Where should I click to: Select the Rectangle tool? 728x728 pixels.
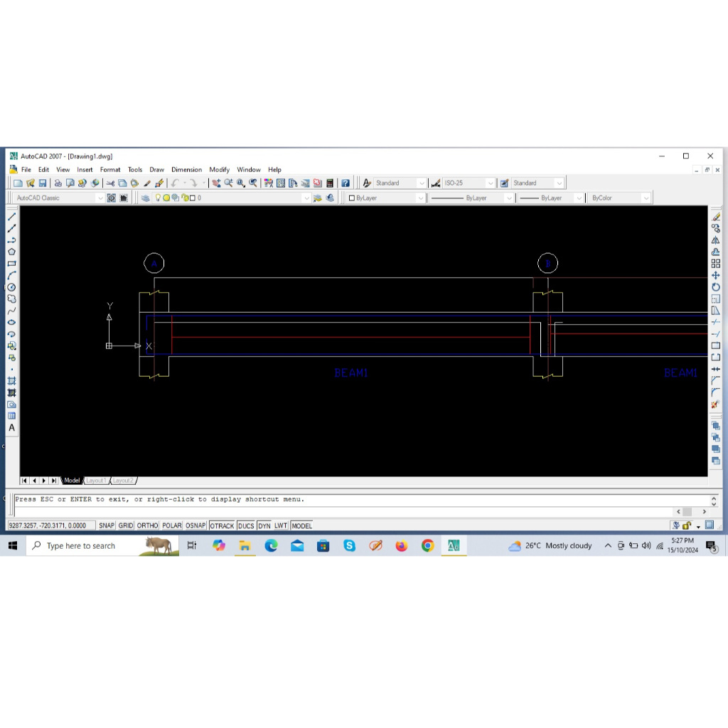pos(11,261)
